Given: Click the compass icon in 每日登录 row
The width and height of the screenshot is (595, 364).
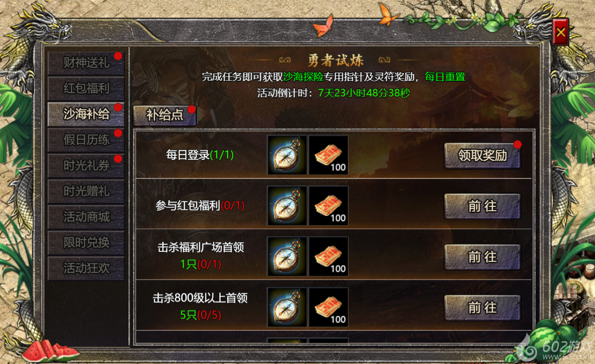Looking at the screenshot, I should point(287,155).
